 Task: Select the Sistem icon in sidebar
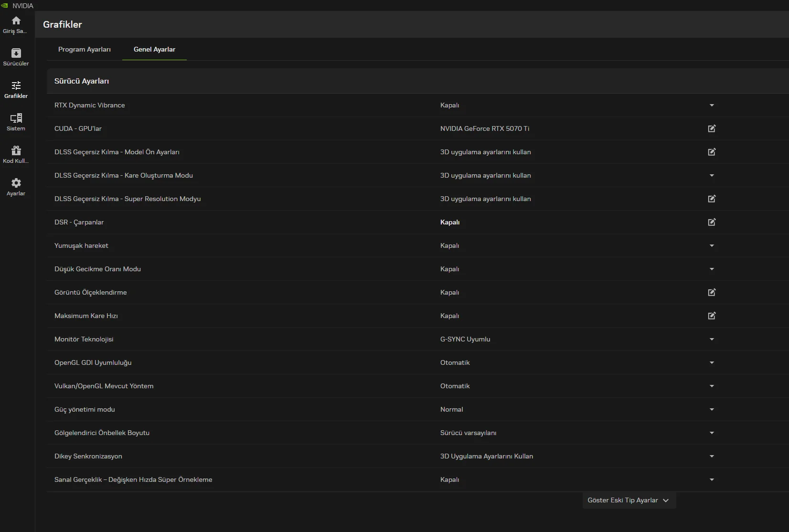[16, 118]
